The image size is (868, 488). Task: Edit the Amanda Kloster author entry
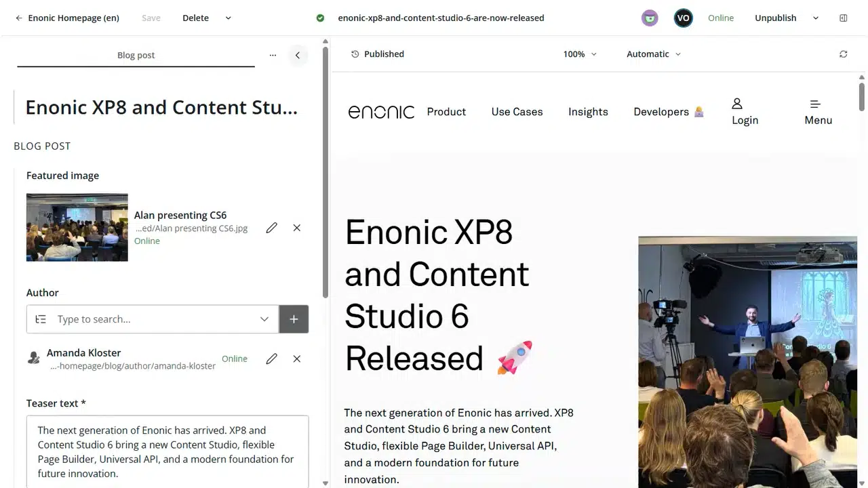pyautogui.click(x=271, y=359)
